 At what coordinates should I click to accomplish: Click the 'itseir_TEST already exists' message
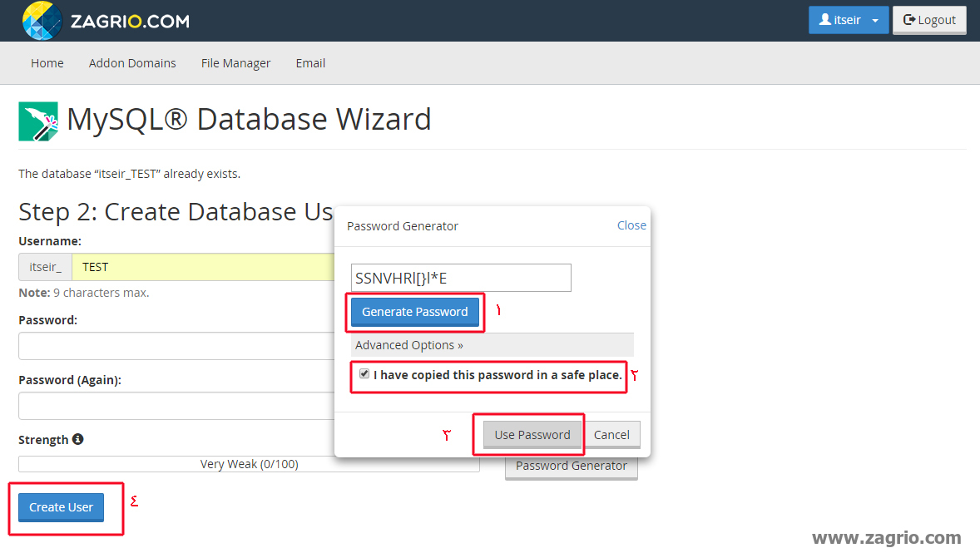click(x=130, y=174)
